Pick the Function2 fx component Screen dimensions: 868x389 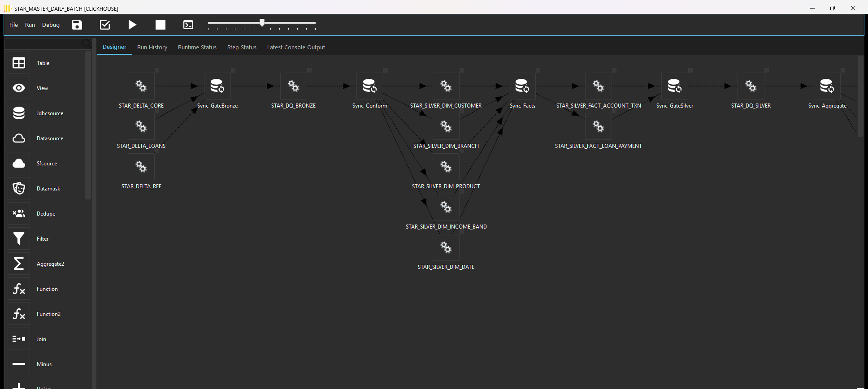(x=19, y=314)
